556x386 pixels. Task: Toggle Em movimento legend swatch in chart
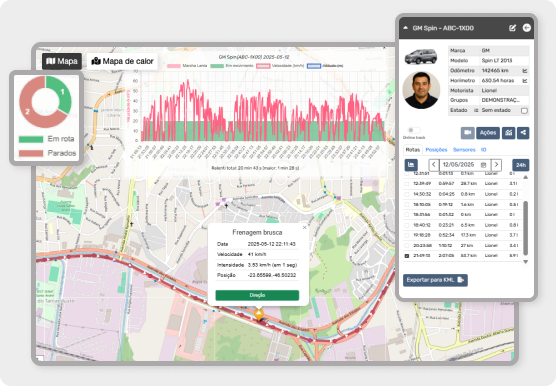(217, 66)
